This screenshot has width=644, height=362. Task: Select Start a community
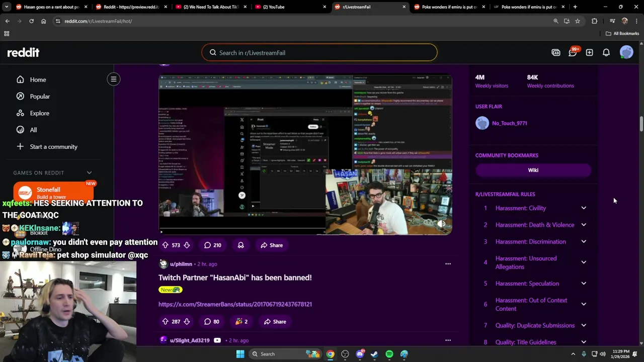(54, 146)
